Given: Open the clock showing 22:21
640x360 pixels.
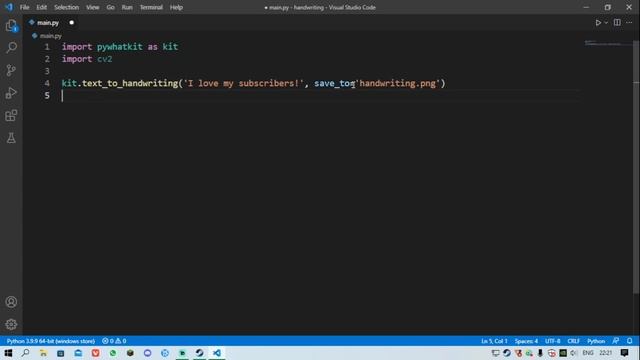Looking at the screenshot, I should click(x=606, y=353).
